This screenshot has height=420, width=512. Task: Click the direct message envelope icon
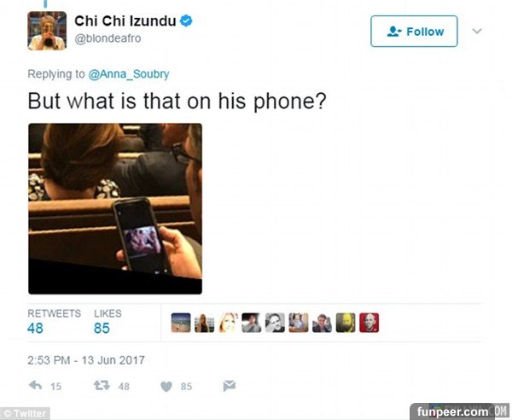click(x=230, y=386)
